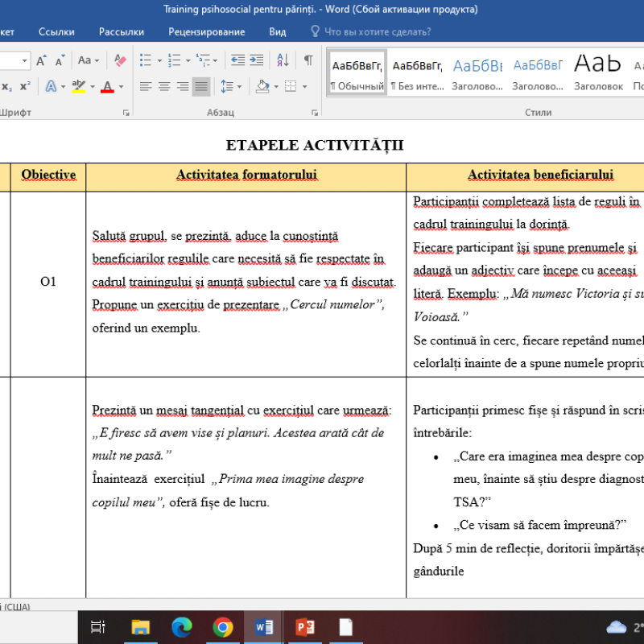The image size is (644, 644).
Task: Expand the font color dropdown arrow
Action: click(121, 86)
